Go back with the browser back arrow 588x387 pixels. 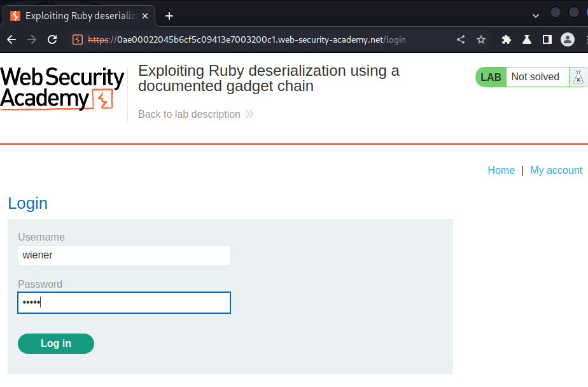pyautogui.click(x=11, y=39)
